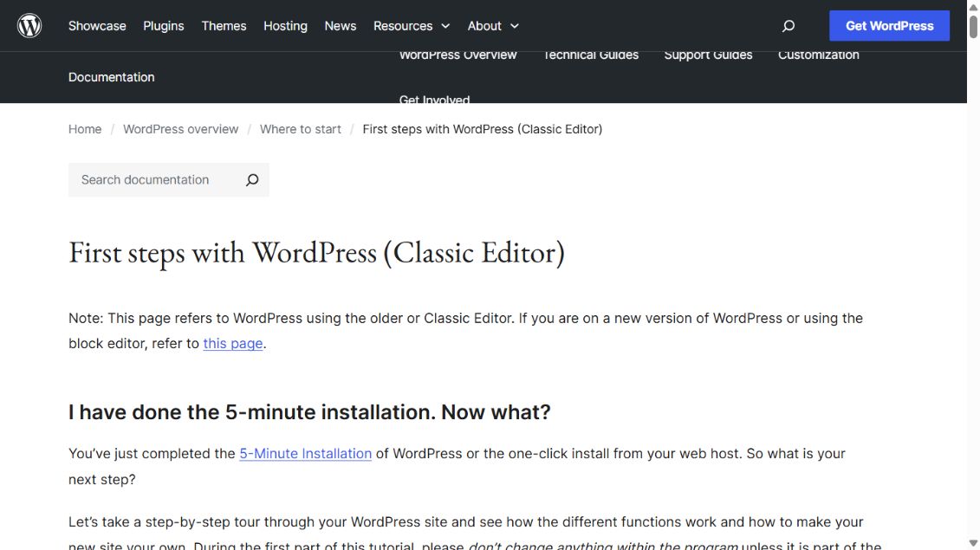Click the WordPress logo icon
Screen dimensions: 980x550
(29, 26)
